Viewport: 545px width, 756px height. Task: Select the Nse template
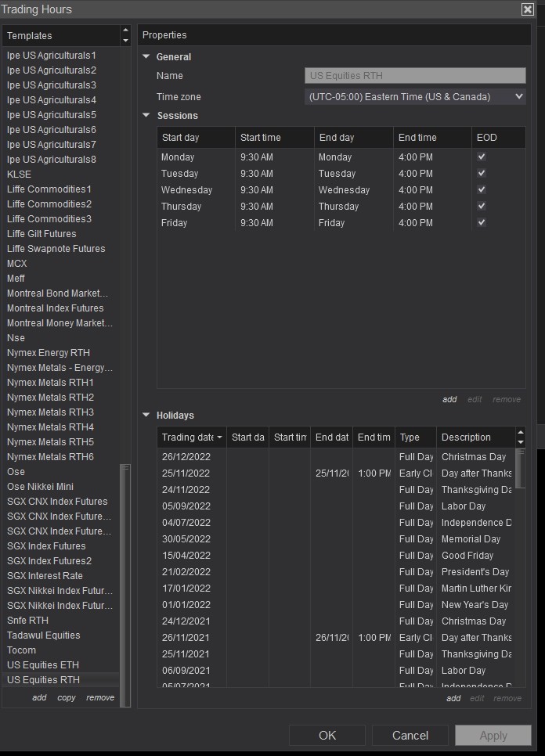click(61, 337)
